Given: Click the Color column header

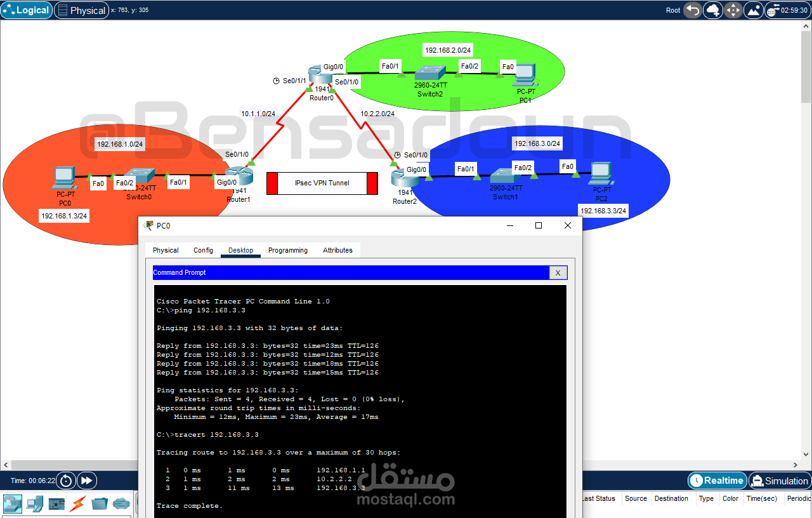Looking at the screenshot, I should click(731, 498).
